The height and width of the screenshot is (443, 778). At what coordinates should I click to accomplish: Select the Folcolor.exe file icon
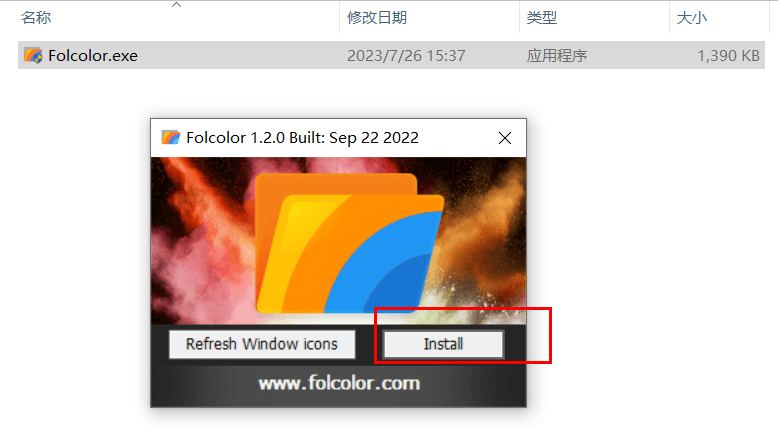click(x=33, y=55)
